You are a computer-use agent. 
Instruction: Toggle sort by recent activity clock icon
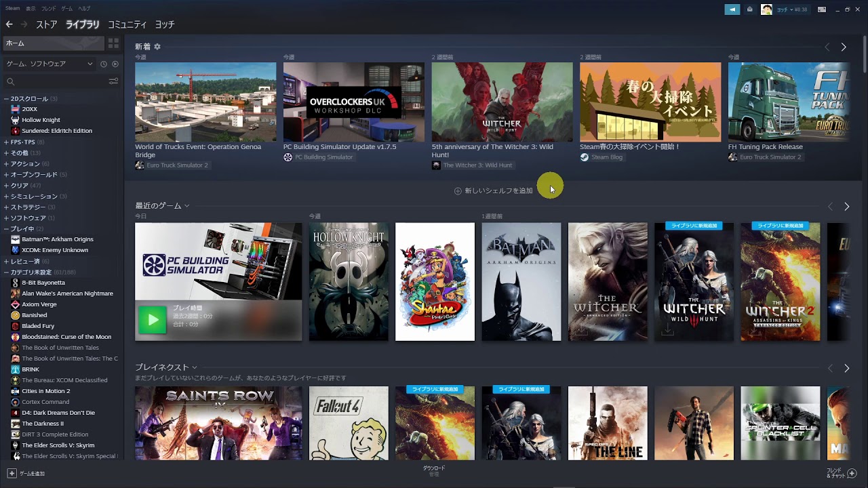pyautogui.click(x=104, y=64)
